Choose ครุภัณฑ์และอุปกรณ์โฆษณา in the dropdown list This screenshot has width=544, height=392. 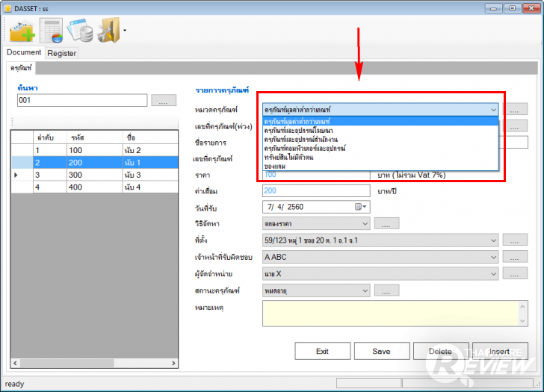tap(380, 131)
